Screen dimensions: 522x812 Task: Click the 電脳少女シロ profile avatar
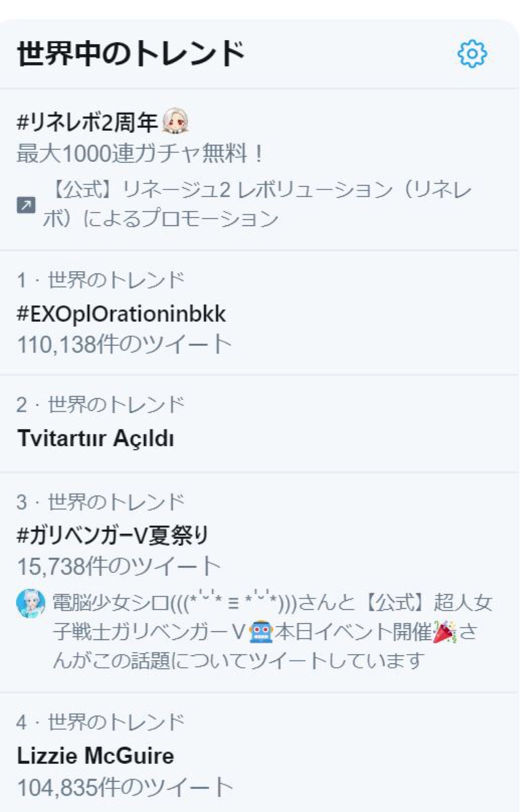[30, 603]
